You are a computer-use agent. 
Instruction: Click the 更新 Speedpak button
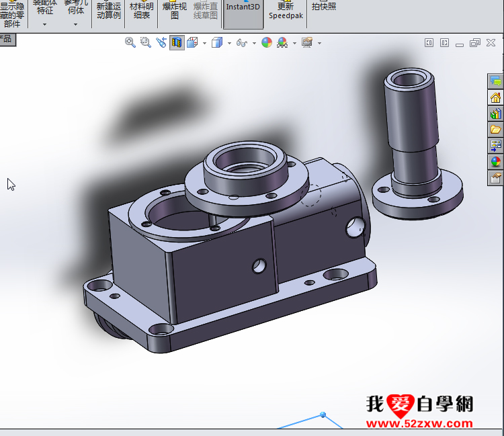[x=286, y=11]
